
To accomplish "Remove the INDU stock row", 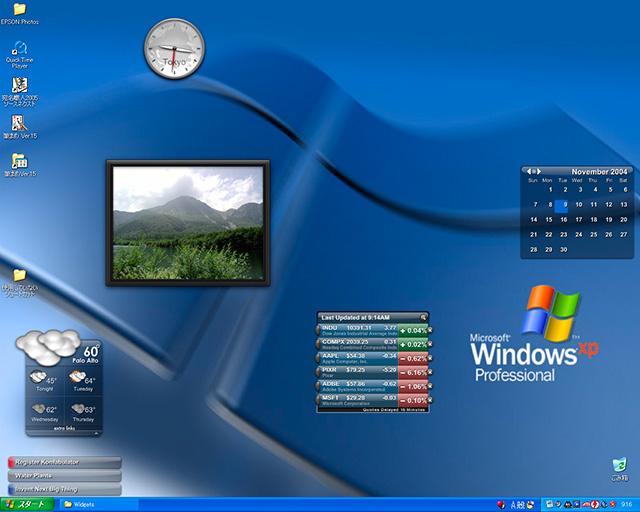I will point(430,330).
